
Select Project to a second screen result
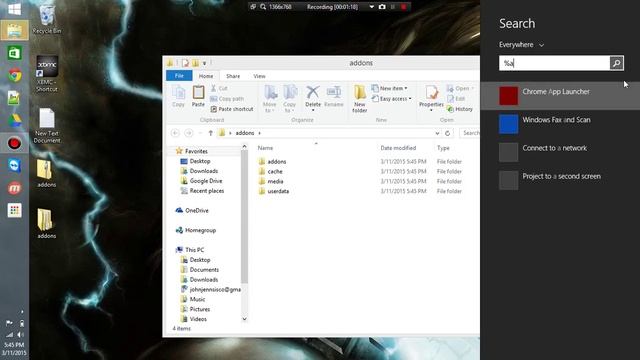coord(560,180)
